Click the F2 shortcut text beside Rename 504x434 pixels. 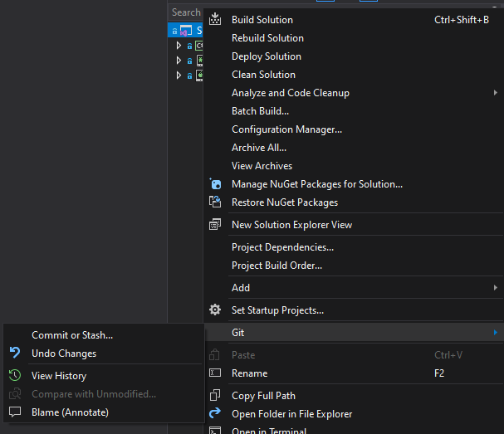point(439,373)
